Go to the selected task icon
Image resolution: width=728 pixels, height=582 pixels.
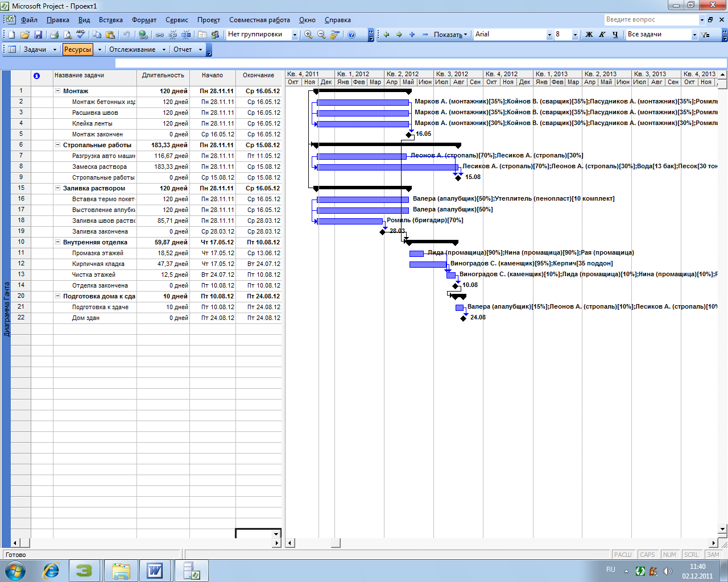(334, 35)
